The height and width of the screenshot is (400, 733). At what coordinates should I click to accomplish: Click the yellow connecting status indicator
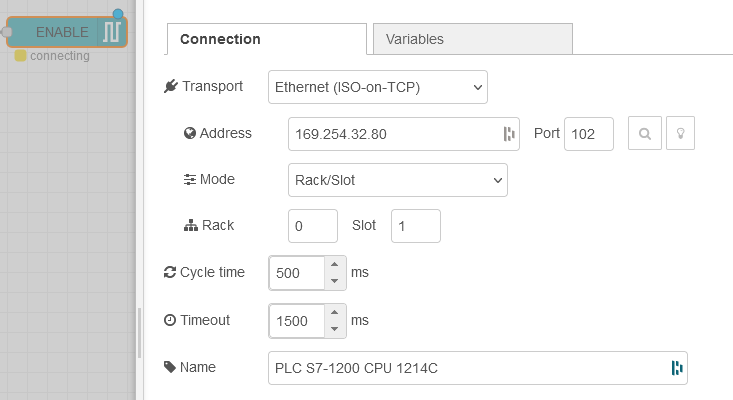point(20,56)
